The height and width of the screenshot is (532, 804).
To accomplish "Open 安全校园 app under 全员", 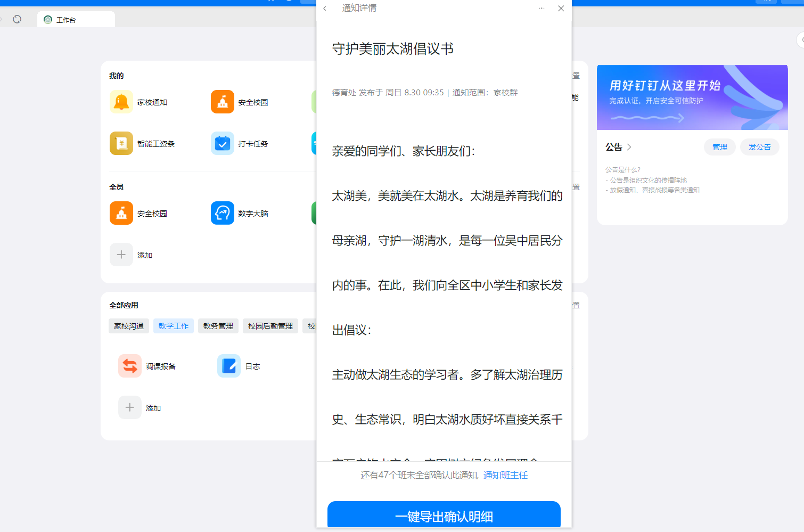I will point(121,213).
